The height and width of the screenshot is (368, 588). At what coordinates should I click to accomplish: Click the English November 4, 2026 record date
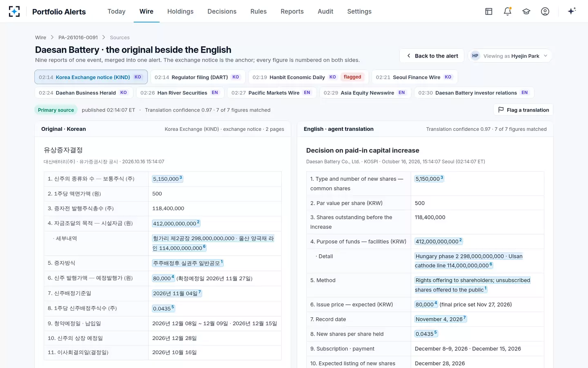tap(441, 319)
